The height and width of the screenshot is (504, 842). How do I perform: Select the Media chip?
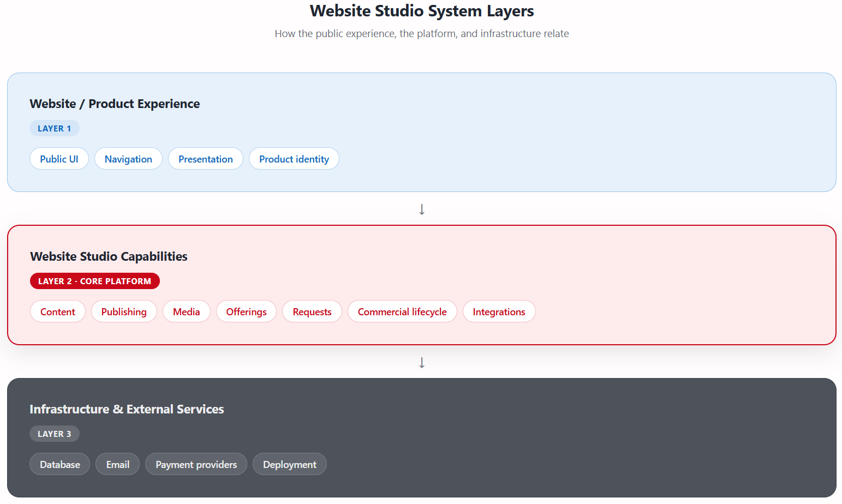click(x=187, y=311)
